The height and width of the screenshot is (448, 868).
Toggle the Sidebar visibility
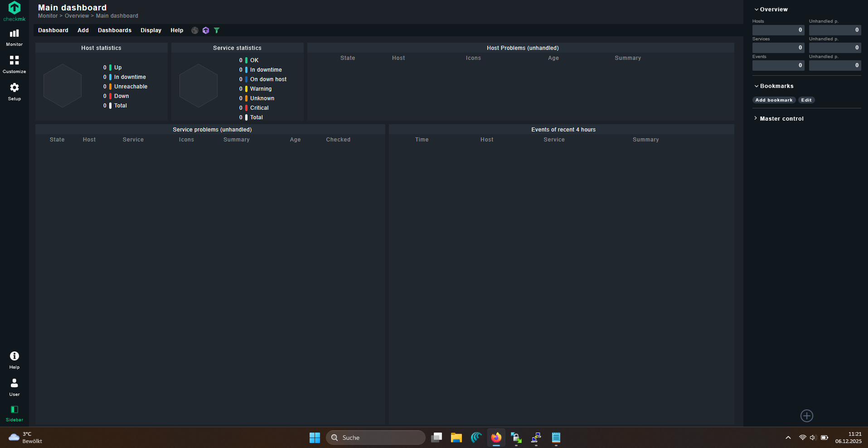[x=15, y=413]
